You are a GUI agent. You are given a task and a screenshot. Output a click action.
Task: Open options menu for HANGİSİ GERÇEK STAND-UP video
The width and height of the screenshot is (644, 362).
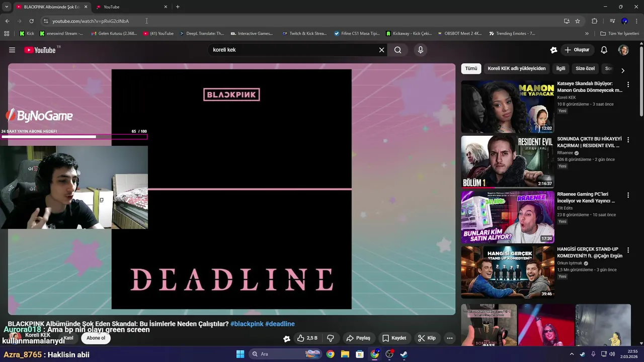pyautogui.click(x=628, y=250)
